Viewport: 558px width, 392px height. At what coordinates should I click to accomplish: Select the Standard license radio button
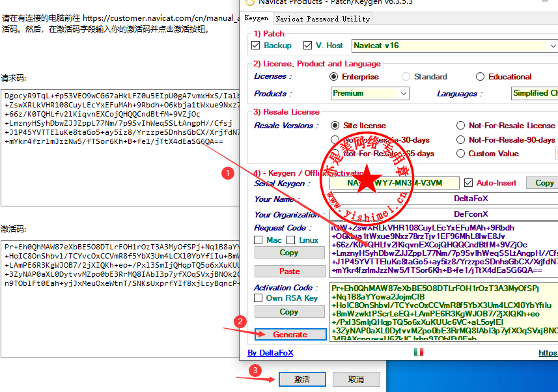pos(406,77)
